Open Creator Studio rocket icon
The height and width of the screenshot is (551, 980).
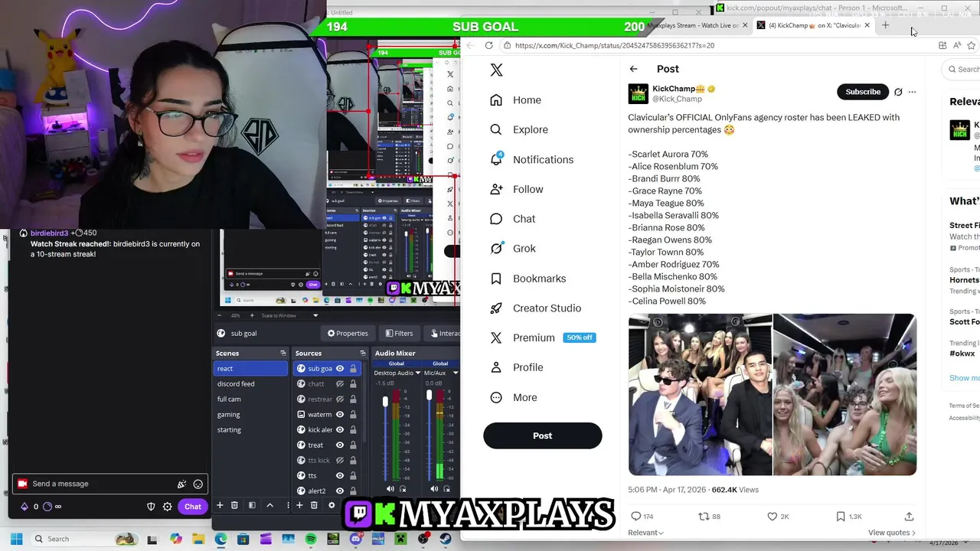496,308
